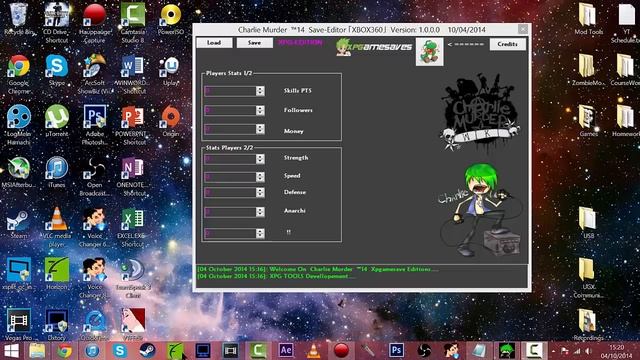Open File Explorer from the taskbar
This screenshot has height=360, width=640.
[37, 351]
